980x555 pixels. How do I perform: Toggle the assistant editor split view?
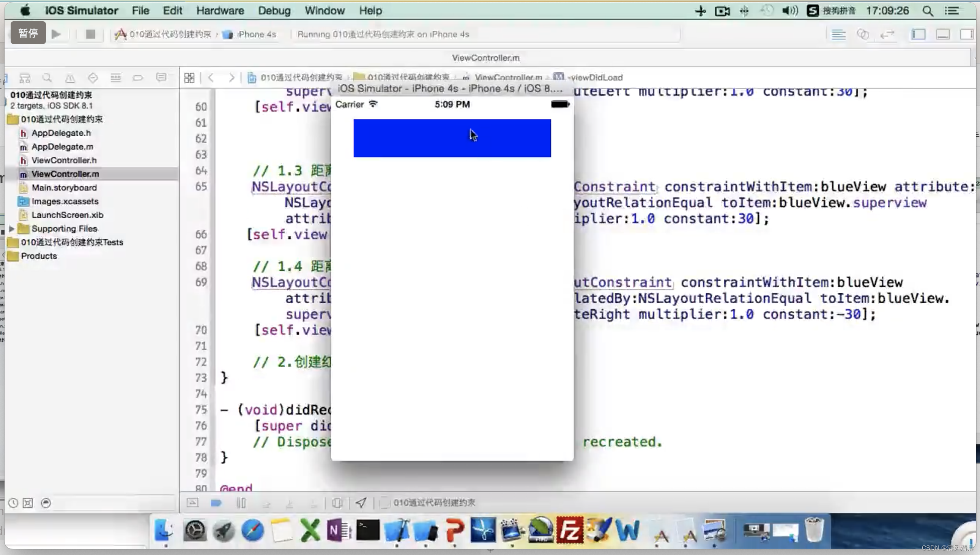click(x=863, y=34)
